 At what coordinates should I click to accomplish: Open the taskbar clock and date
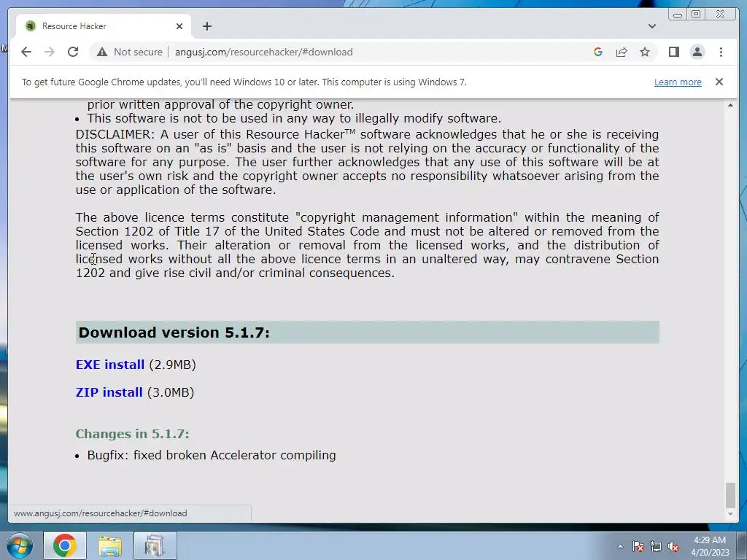pos(710,546)
